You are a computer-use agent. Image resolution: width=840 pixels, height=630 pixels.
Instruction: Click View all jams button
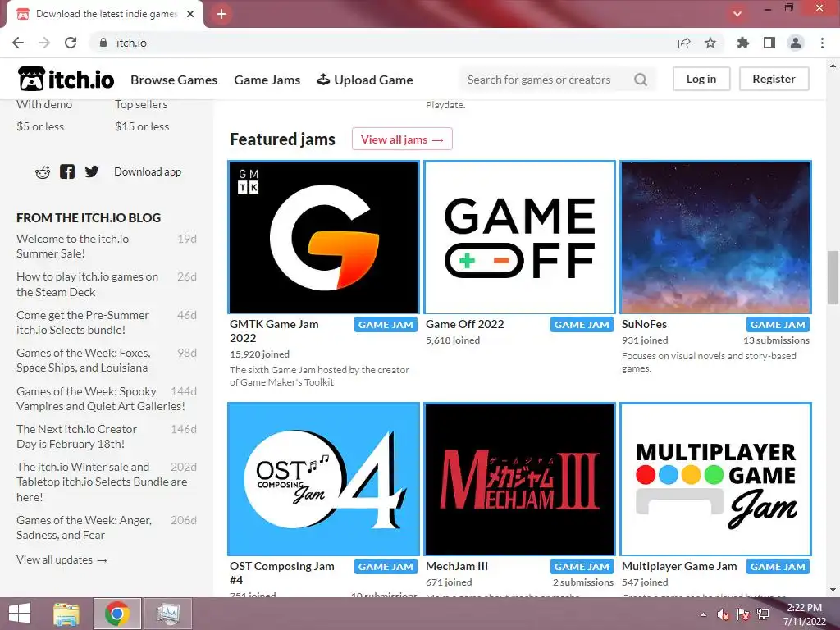[x=402, y=139]
